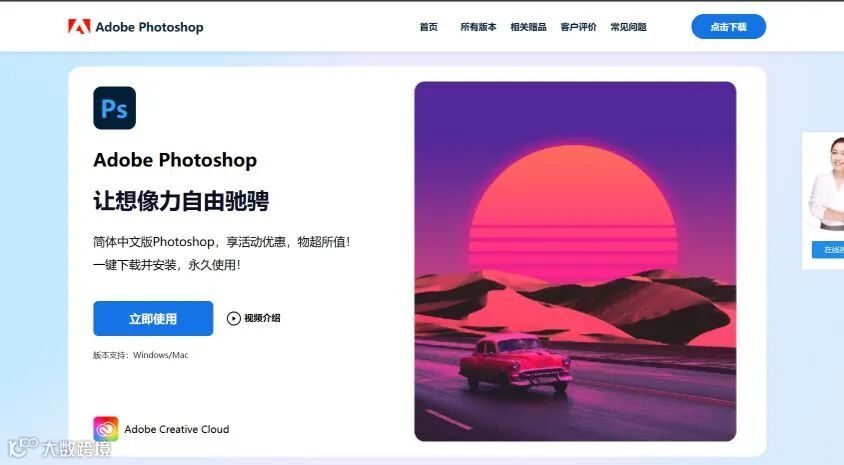Click the 在线咨询 button at right edge
This screenshot has width=844, height=465.
[829, 250]
